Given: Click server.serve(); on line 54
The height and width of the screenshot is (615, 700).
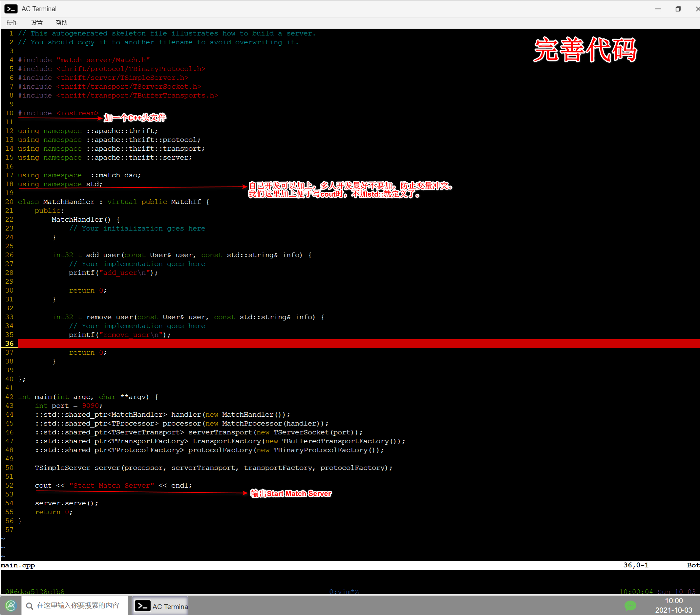Looking at the screenshot, I should 67,504.
